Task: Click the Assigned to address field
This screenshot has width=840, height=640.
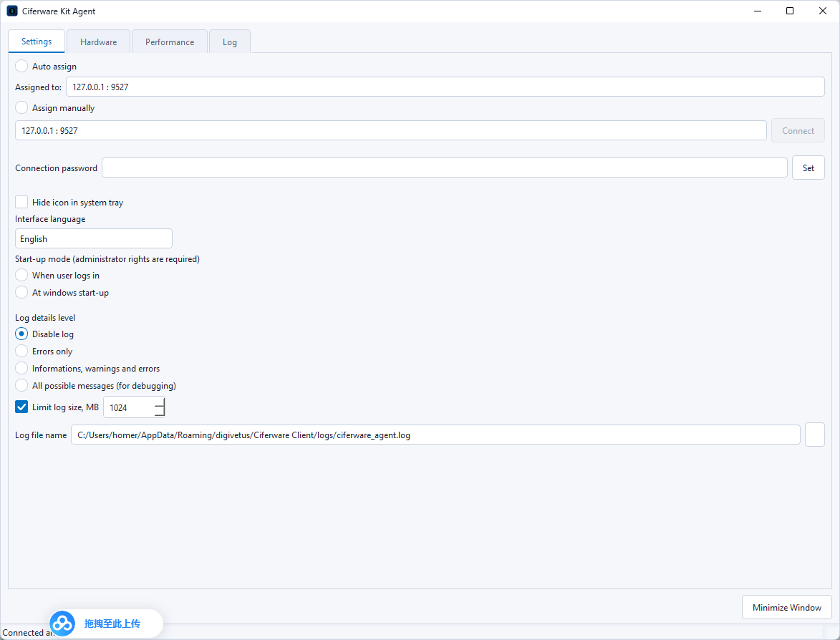Action: 445,87
